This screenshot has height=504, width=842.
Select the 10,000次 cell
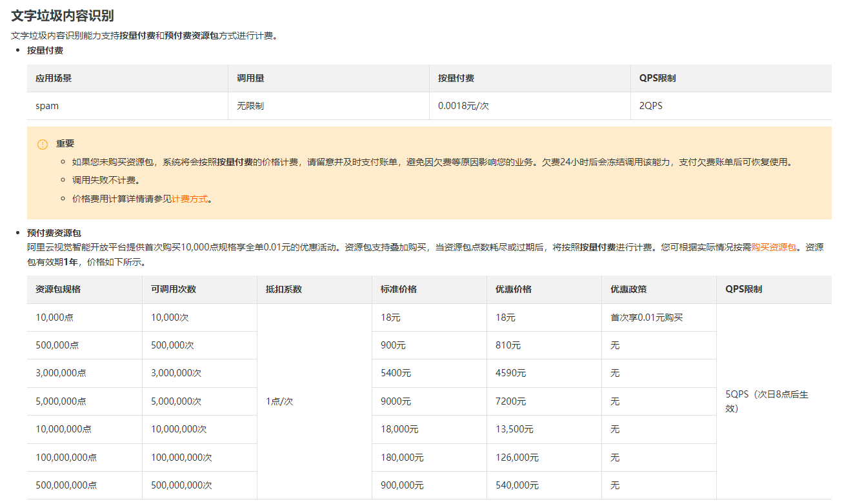point(200,318)
